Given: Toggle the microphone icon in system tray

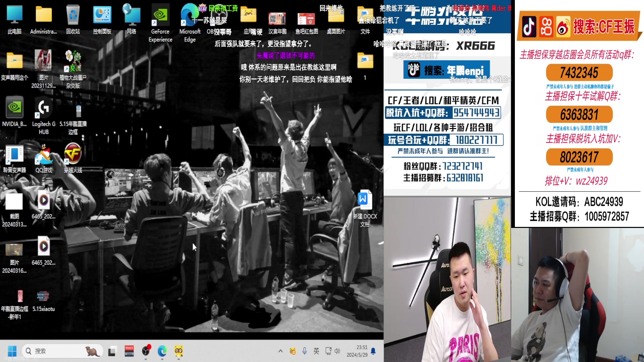Looking at the screenshot, I should click(305, 351).
